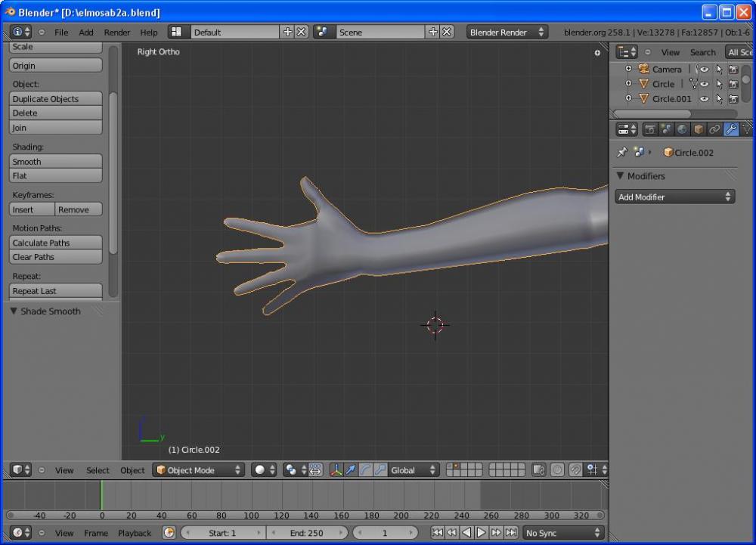756x545 pixels.
Task: Toggle selectability of Camera
Action: (720, 70)
